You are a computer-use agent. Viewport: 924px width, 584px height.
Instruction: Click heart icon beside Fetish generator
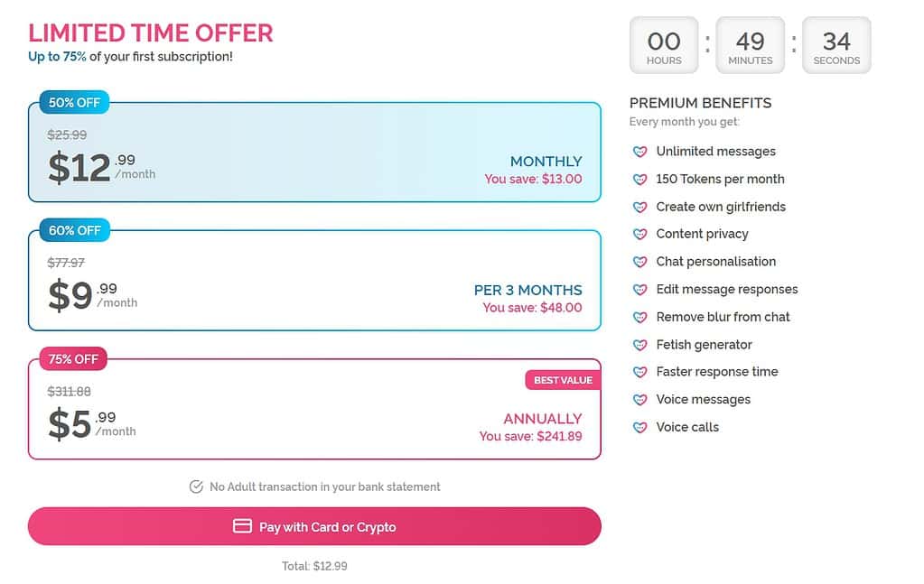639,345
